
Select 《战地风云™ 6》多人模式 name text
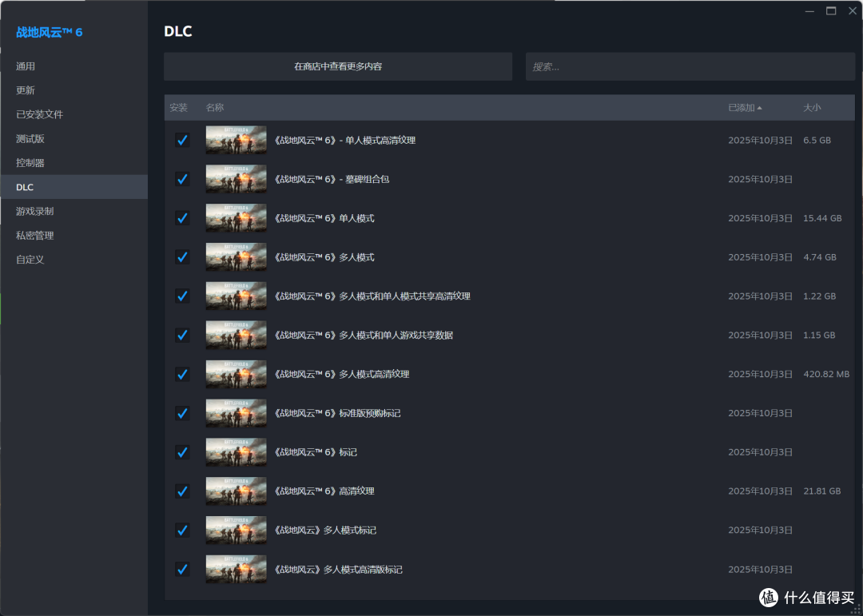324,257
